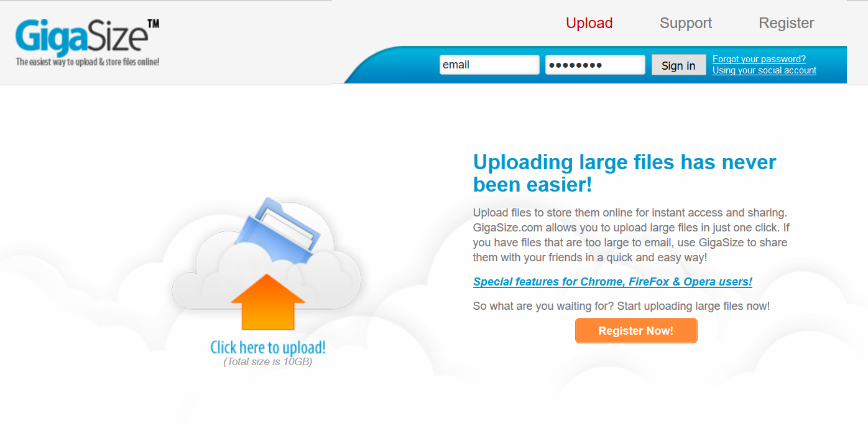Viewport: 868px width, 423px height.
Task: Open the Upload navigation tab
Action: [x=589, y=23]
